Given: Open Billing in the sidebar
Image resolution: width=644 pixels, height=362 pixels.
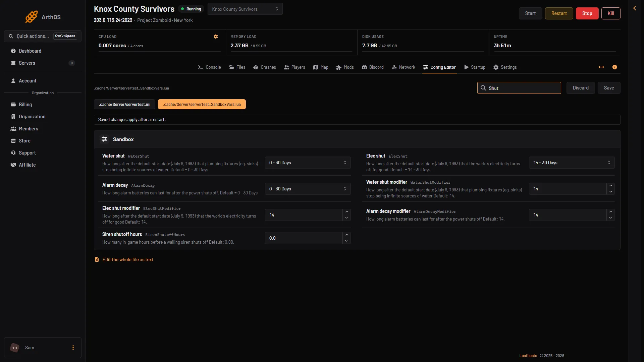Looking at the screenshot, I should 43,105.
